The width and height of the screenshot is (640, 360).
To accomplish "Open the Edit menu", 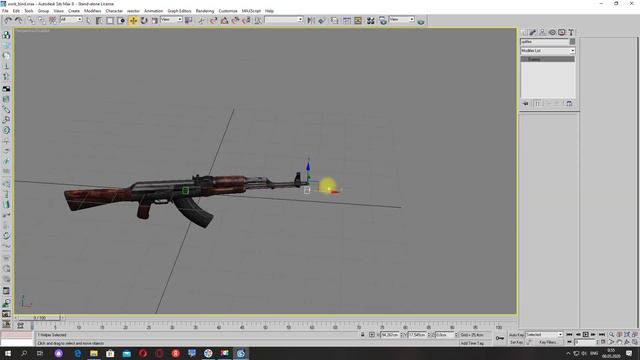I will [x=16, y=11].
